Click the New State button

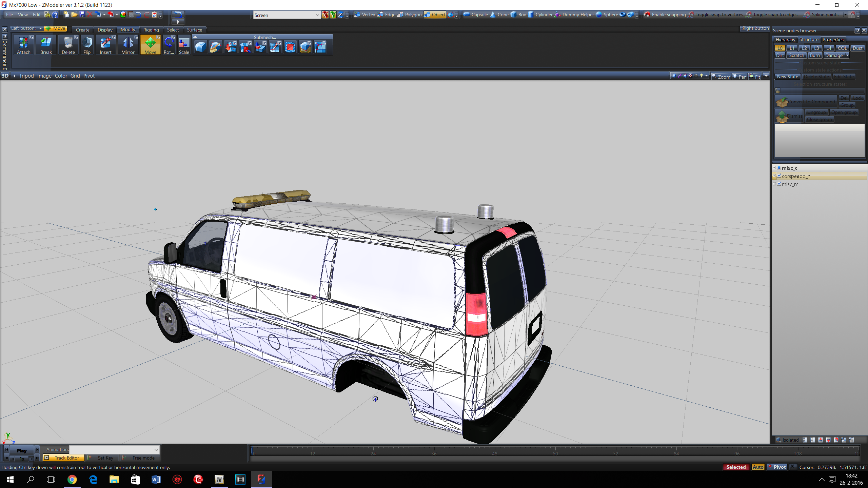(788, 77)
